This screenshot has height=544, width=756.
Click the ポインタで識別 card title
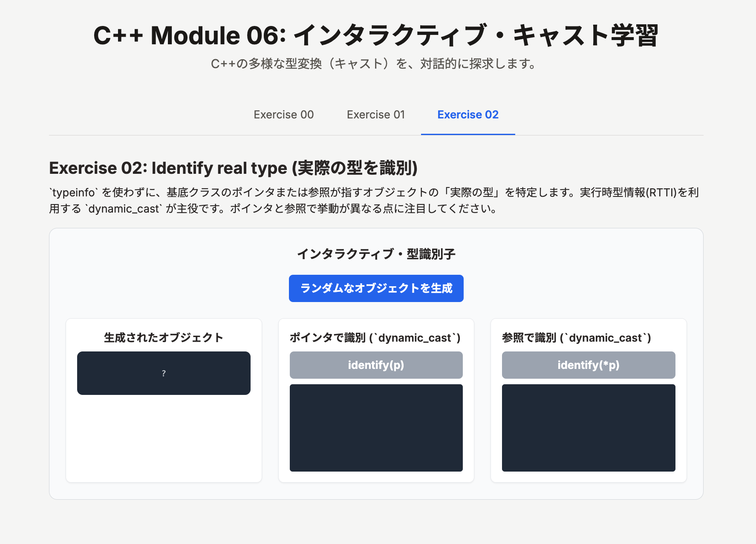[x=375, y=338]
